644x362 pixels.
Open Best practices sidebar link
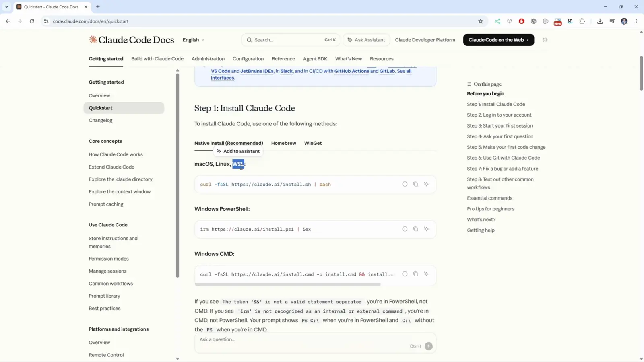point(105,309)
